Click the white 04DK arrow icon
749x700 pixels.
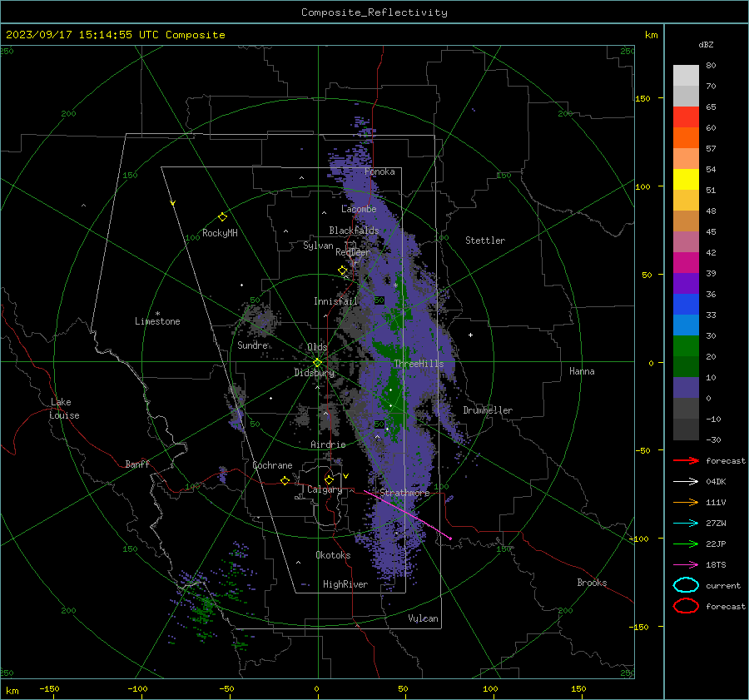click(x=686, y=481)
